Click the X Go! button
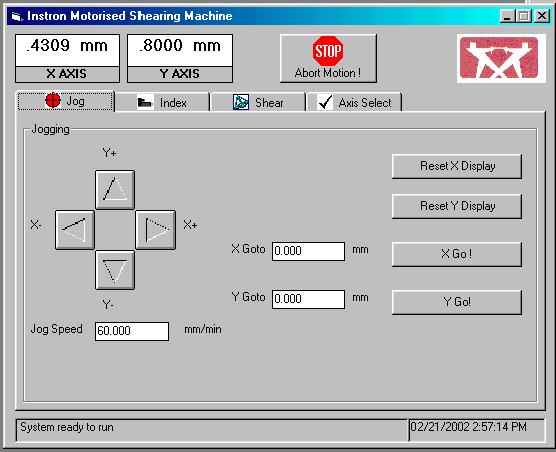The height and width of the screenshot is (452, 556). (x=457, y=254)
